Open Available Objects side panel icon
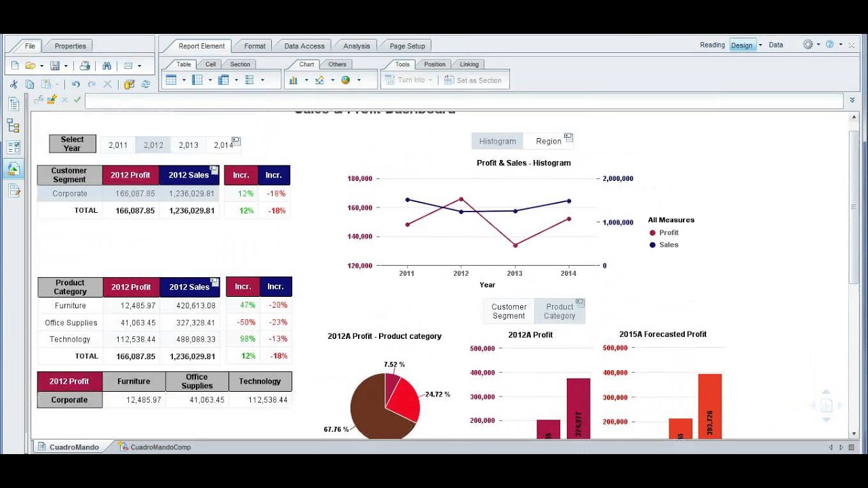This screenshot has height=488, width=868. click(14, 169)
